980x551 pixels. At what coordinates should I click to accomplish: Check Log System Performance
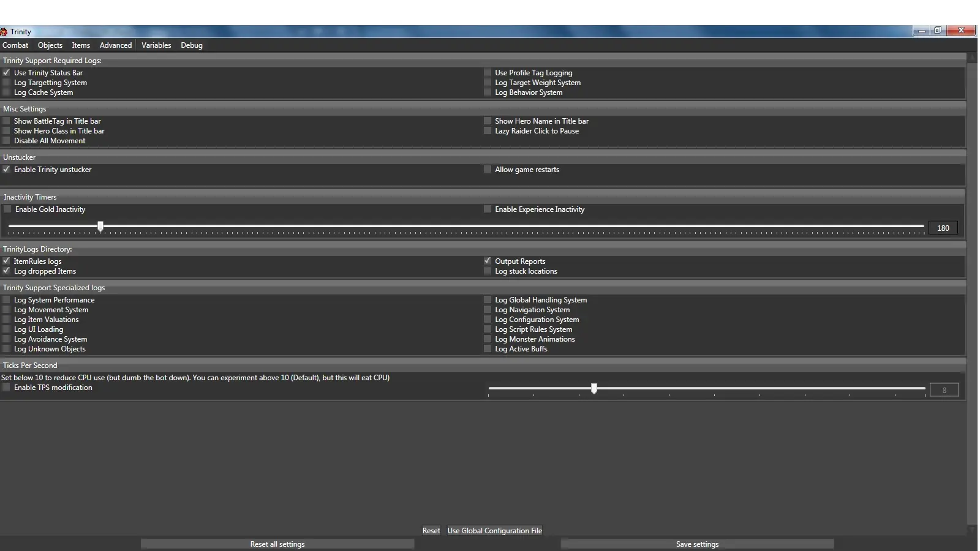7,299
